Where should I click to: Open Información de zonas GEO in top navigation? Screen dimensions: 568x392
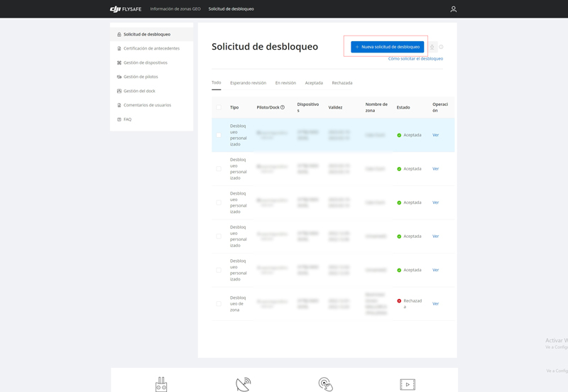pos(175,9)
